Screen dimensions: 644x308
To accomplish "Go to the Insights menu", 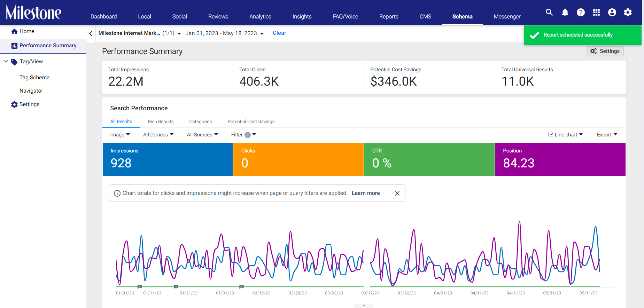I will coord(302,16).
